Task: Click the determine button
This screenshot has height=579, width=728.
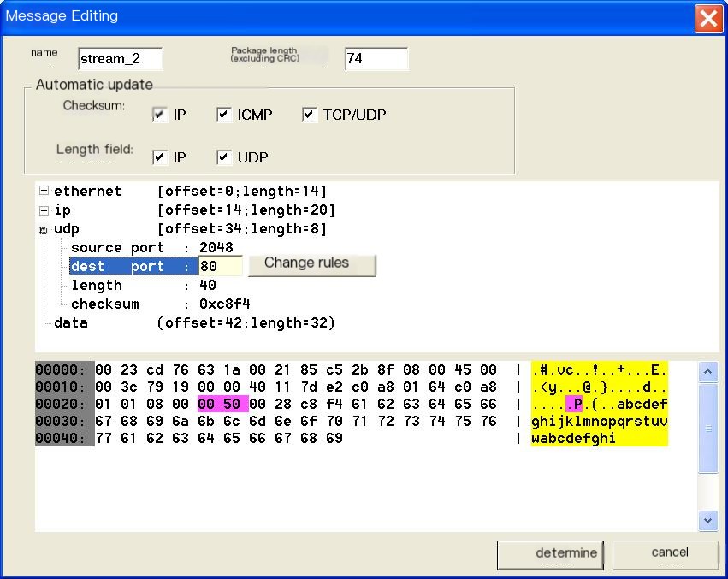Action: pyautogui.click(x=550, y=554)
